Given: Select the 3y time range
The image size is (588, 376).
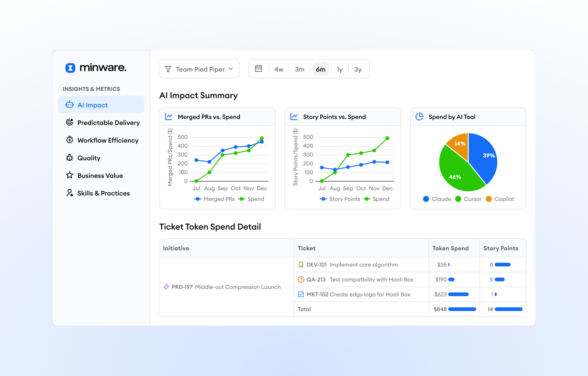Looking at the screenshot, I should (x=358, y=69).
